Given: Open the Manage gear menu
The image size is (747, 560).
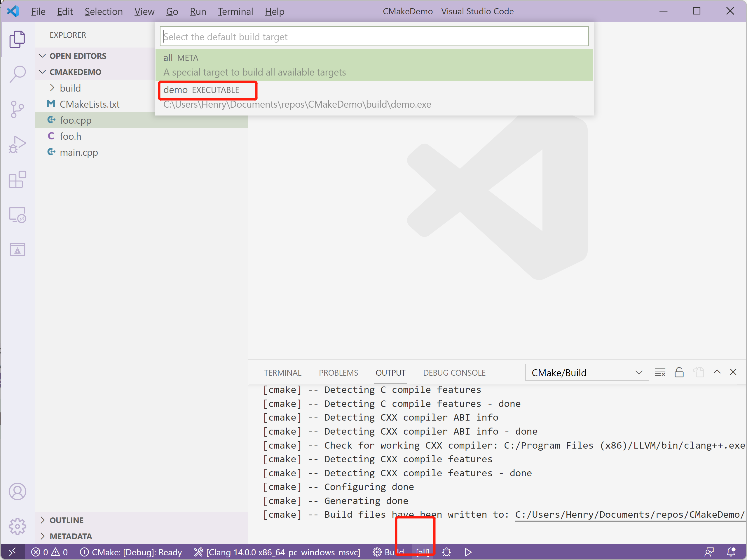Looking at the screenshot, I should [17, 526].
